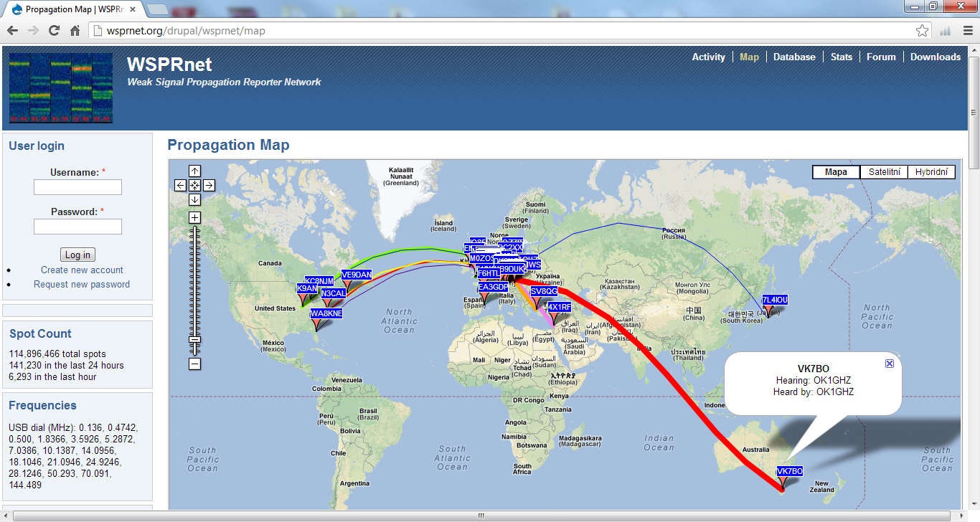Click the map recenter button between pan arrows

tap(194, 185)
